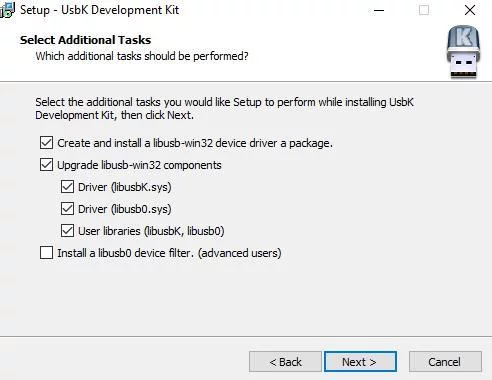Close the setup window with X
The height and width of the screenshot is (380, 492).
[x=470, y=10]
